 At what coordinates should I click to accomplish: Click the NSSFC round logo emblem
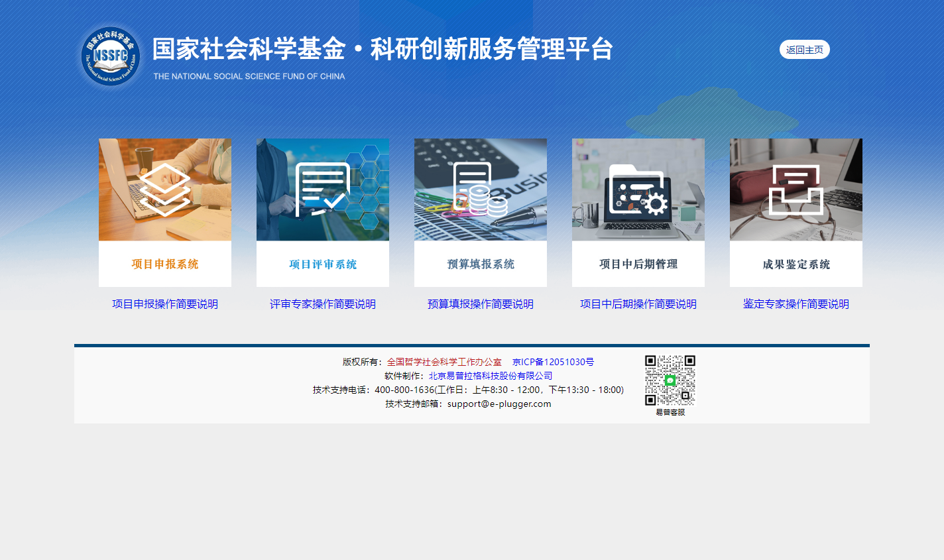(x=111, y=56)
